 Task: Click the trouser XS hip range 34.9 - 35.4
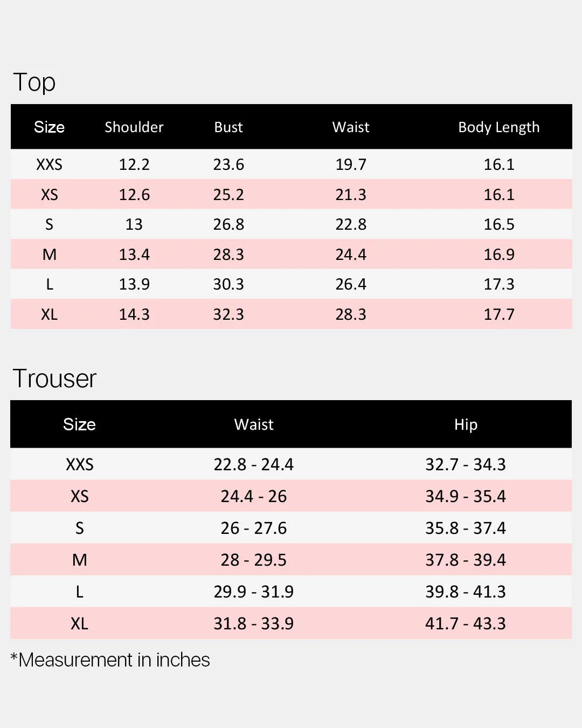[466, 496]
